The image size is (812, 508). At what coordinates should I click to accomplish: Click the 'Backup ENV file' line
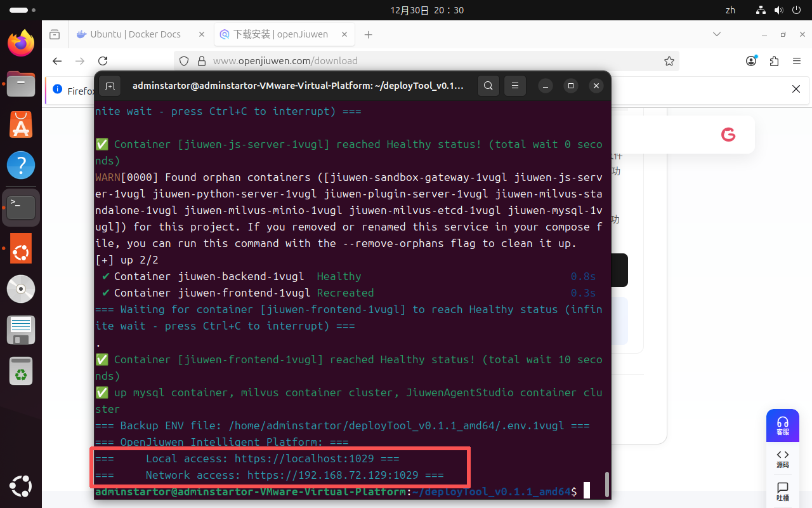coord(343,425)
